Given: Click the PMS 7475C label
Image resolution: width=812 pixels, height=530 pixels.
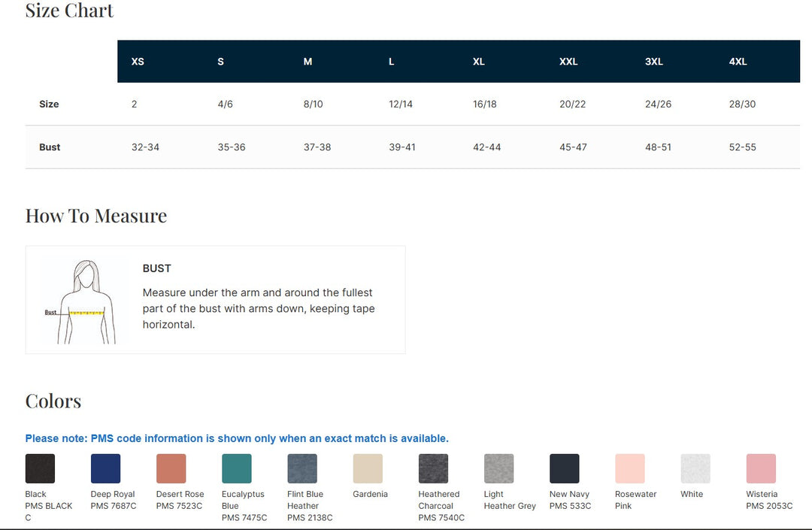Looking at the screenshot, I should [x=244, y=517].
